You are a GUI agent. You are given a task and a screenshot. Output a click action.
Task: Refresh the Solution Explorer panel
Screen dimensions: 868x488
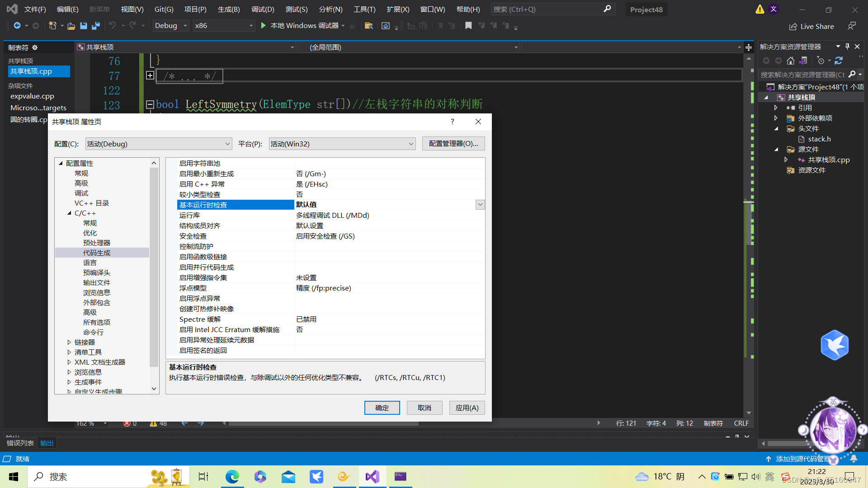tap(839, 60)
